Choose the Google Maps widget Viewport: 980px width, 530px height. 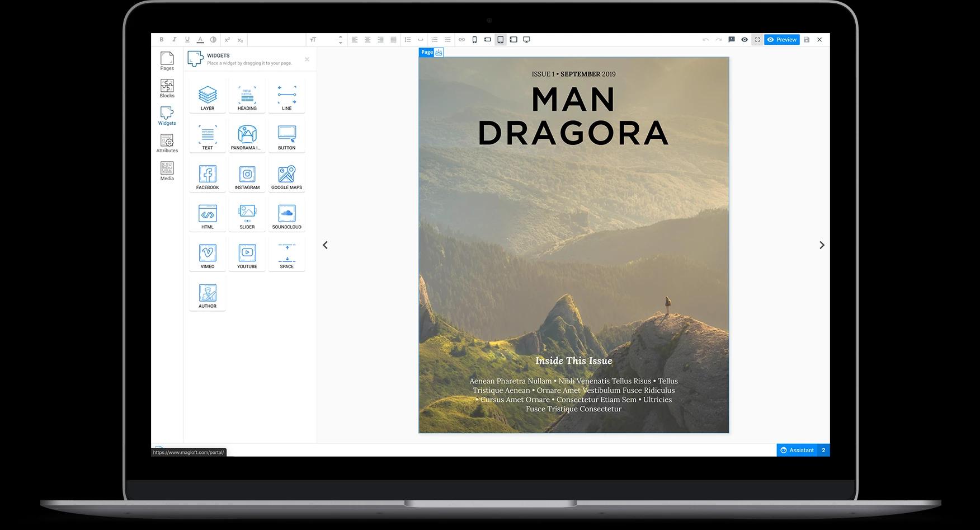286,176
